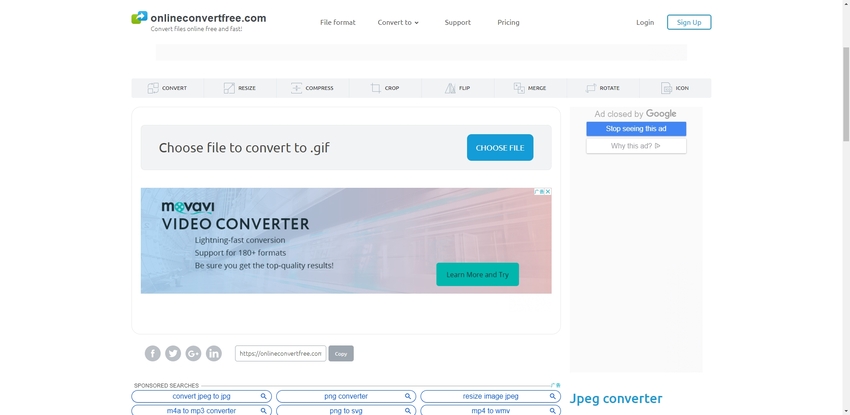Expand the Convert to dropdown menu

coord(398,23)
